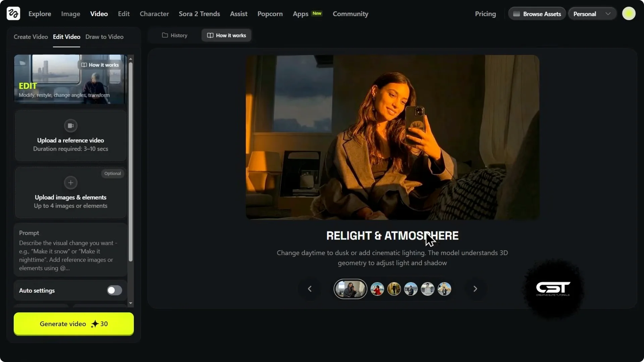Viewport: 644px width, 362px height.
Task: Open the History folder view
Action: (x=175, y=35)
